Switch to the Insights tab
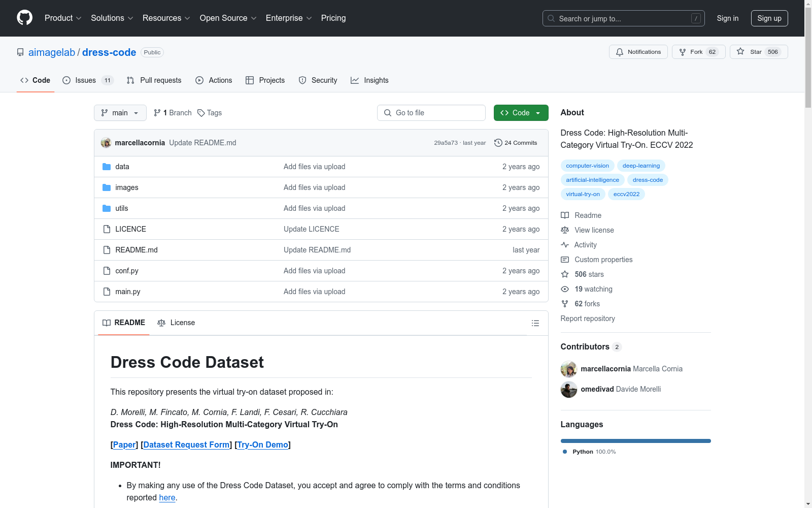The image size is (812, 508). pos(369,80)
